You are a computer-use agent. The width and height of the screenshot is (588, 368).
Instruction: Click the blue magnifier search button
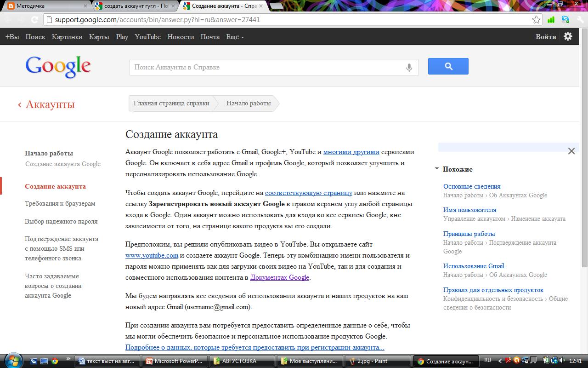pos(448,66)
